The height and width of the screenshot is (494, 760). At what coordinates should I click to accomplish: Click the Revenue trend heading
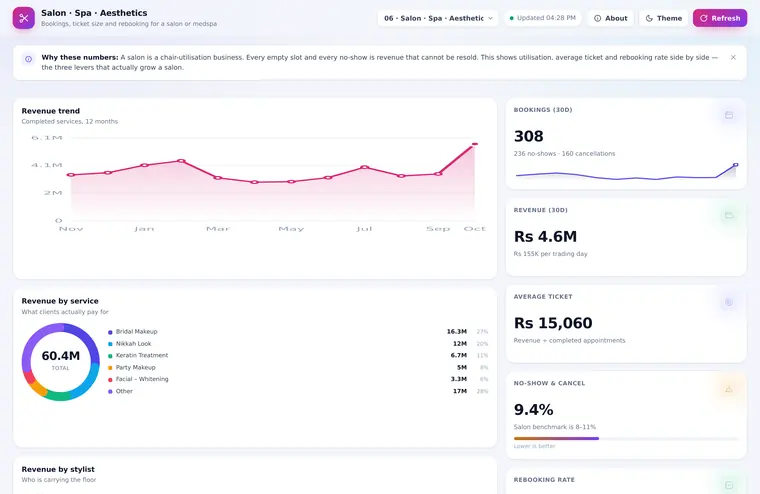50,111
